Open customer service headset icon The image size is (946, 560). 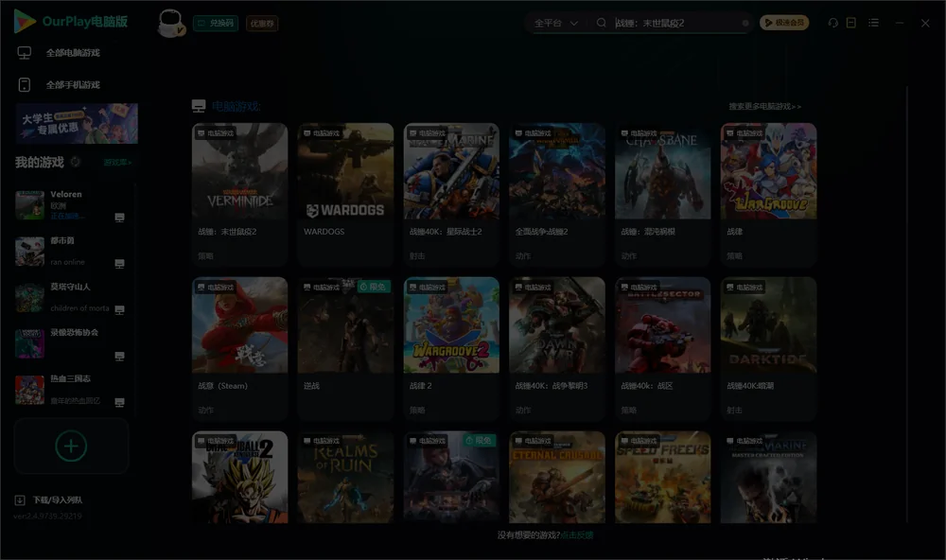pyautogui.click(x=833, y=23)
